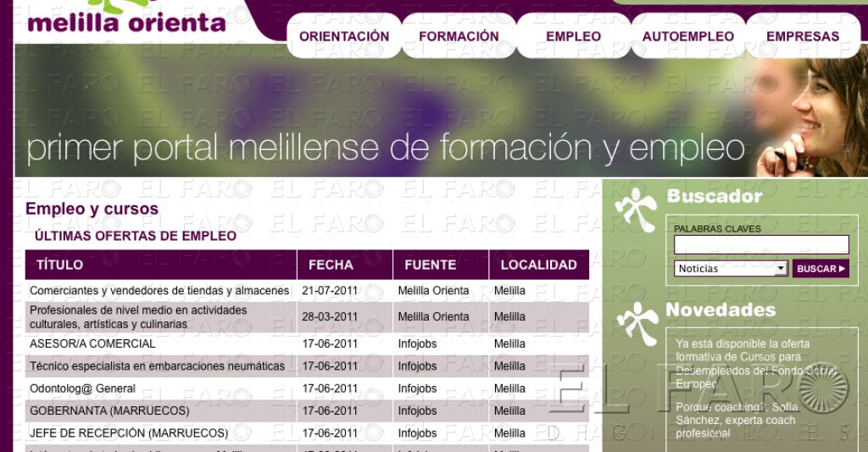Image resolution: width=868 pixels, height=452 pixels.
Task: Expand the Noticias dropdown
Action: coord(731,269)
